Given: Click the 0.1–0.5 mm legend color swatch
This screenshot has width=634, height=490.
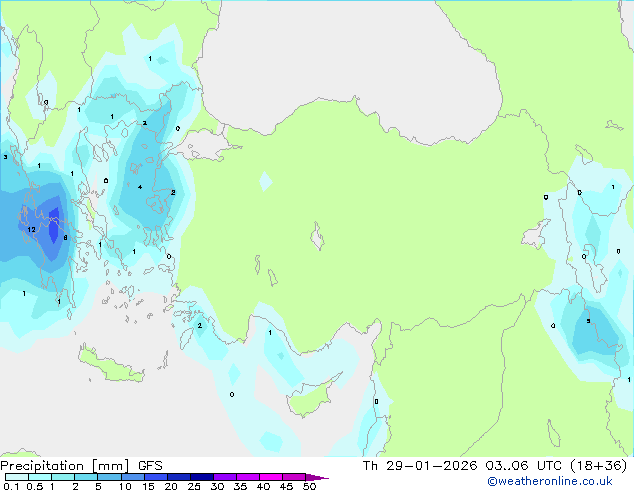Looking at the screenshot, I should pyautogui.click(x=17, y=477).
